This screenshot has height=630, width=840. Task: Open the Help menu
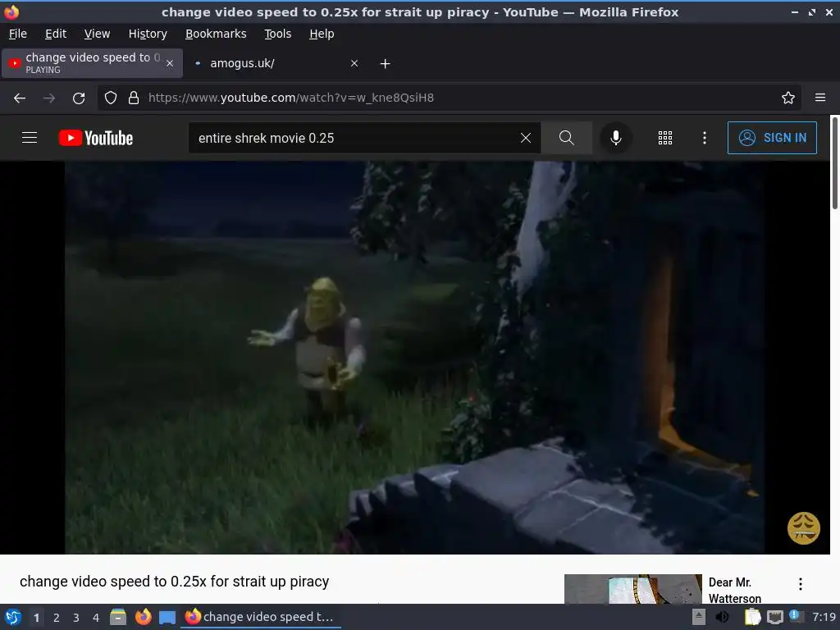click(x=322, y=34)
